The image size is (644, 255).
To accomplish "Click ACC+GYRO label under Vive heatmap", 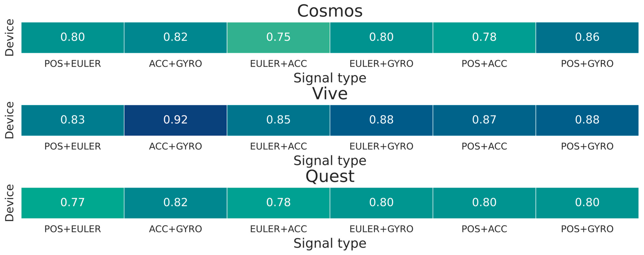I will (x=175, y=146).
